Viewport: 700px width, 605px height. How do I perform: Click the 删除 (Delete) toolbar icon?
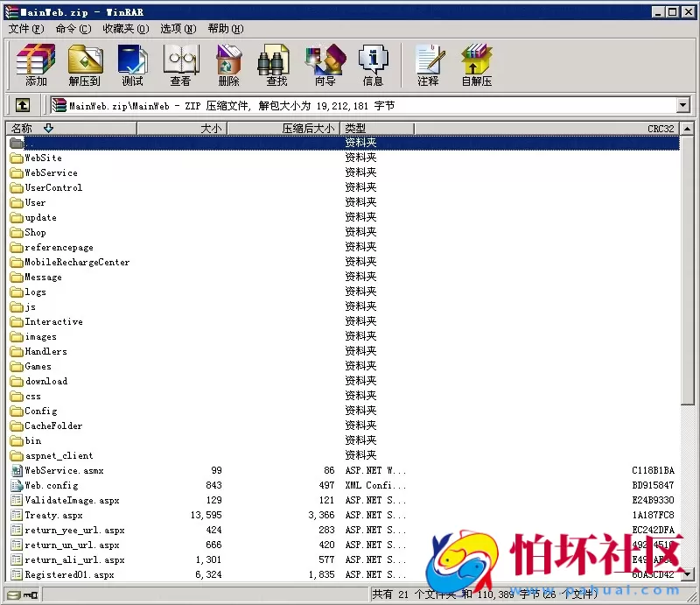[x=228, y=65]
